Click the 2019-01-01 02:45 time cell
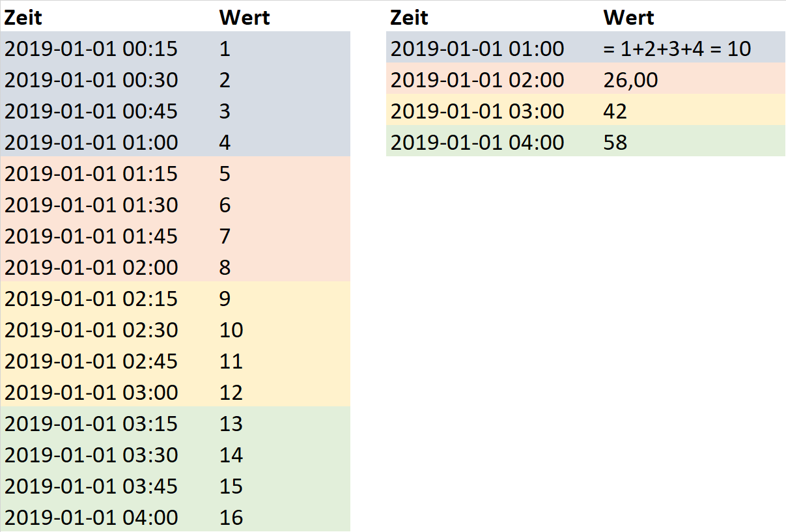 tap(91, 361)
